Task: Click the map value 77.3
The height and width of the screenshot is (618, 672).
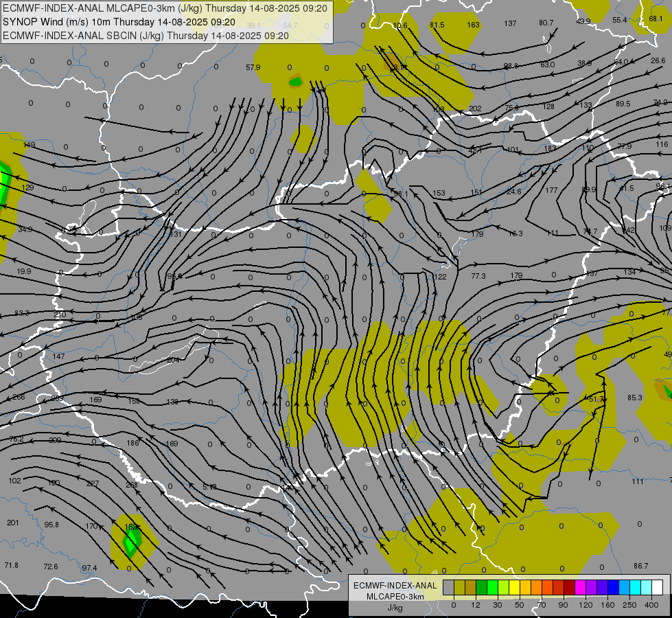Action: click(x=478, y=276)
